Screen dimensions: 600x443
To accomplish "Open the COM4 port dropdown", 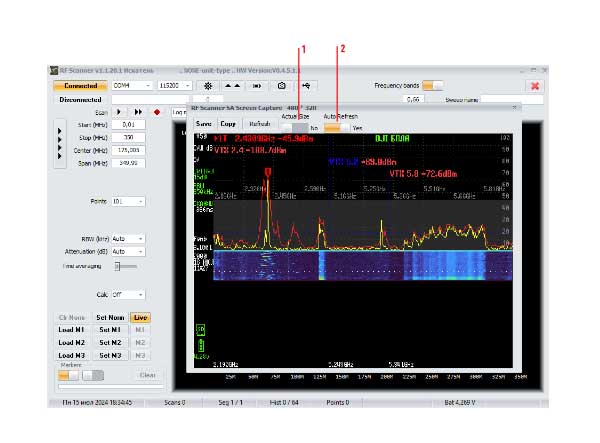I will [x=132, y=86].
